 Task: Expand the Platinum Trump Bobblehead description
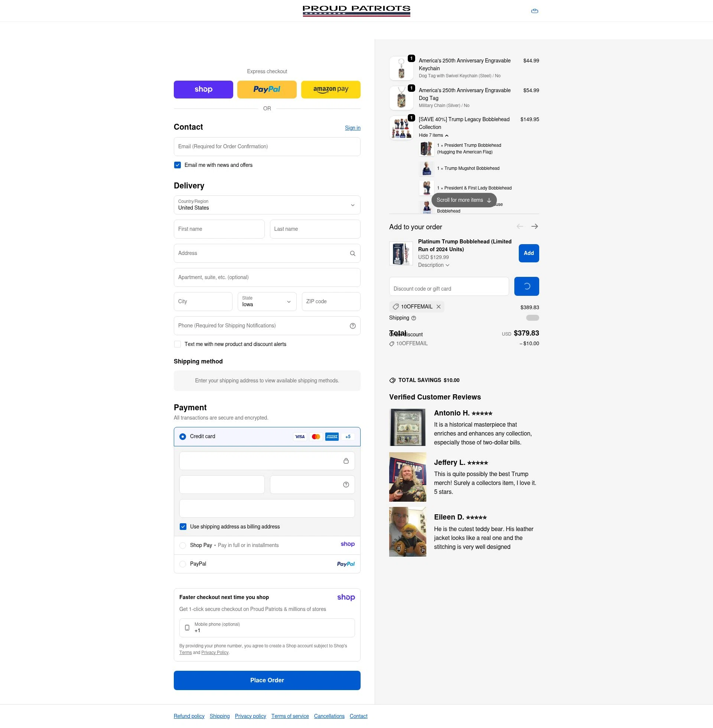point(433,265)
